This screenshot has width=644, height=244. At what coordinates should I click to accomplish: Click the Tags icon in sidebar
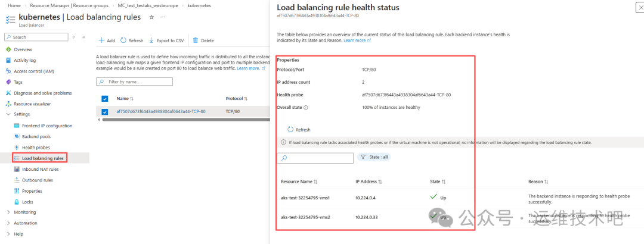[x=8, y=82]
